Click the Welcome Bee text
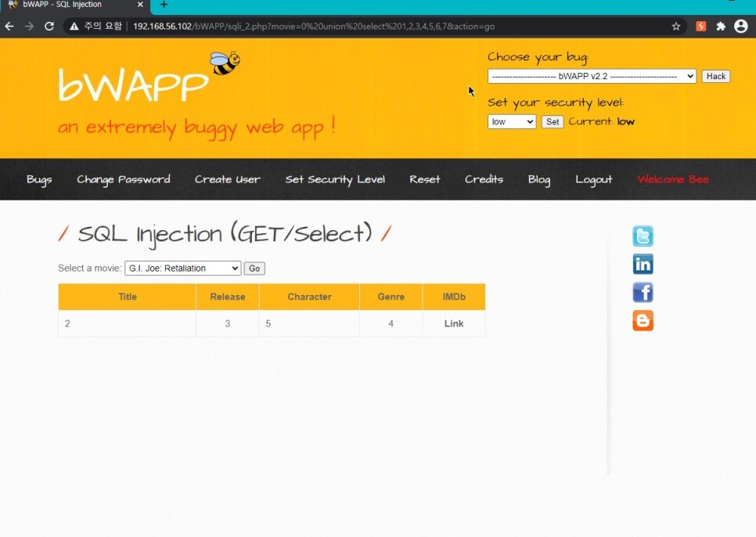This screenshot has height=537, width=756. pos(673,179)
